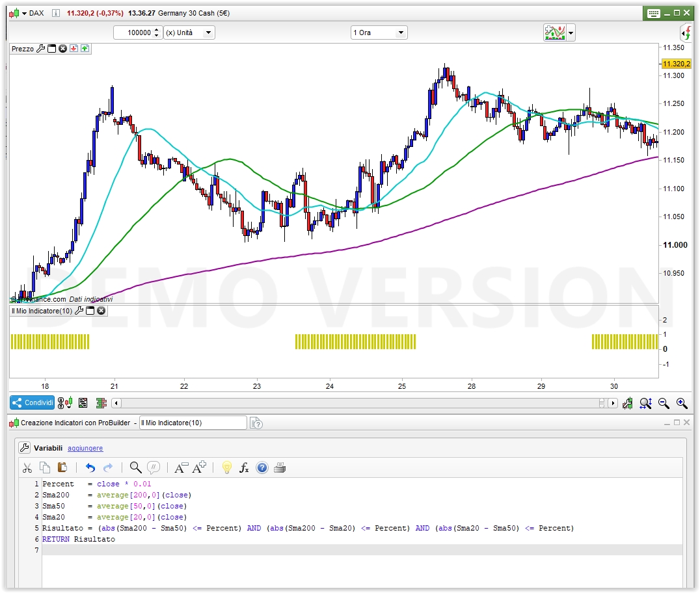This screenshot has width=700, height=593.
Task: Open the ProBuilder help document icon
Action: click(x=256, y=423)
